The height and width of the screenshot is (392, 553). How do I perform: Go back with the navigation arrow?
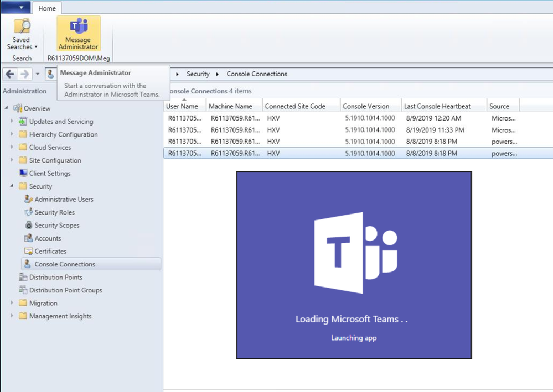(x=10, y=74)
